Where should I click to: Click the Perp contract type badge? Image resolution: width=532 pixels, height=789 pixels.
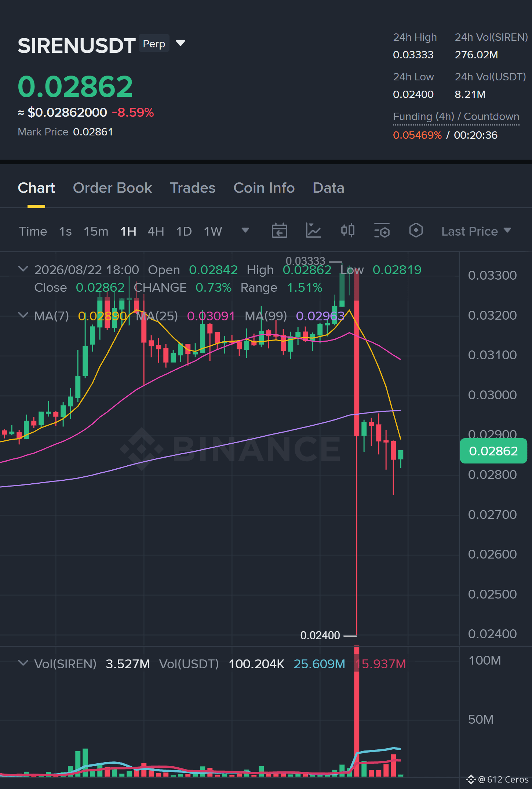[x=154, y=44]
